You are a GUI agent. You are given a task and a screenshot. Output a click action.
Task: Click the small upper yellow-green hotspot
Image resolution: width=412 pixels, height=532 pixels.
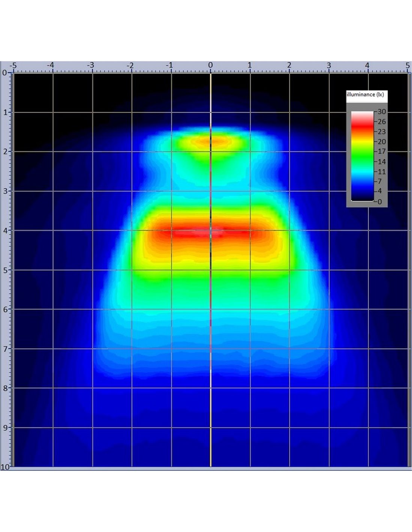point(210,141)
